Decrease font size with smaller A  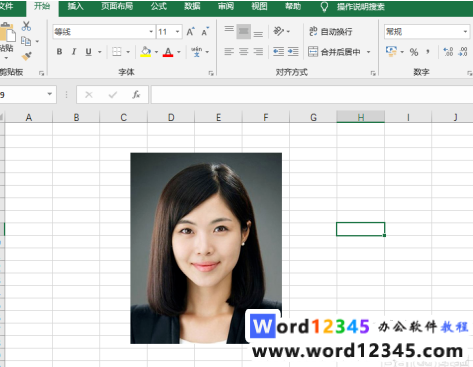click(x=205, y=32)
